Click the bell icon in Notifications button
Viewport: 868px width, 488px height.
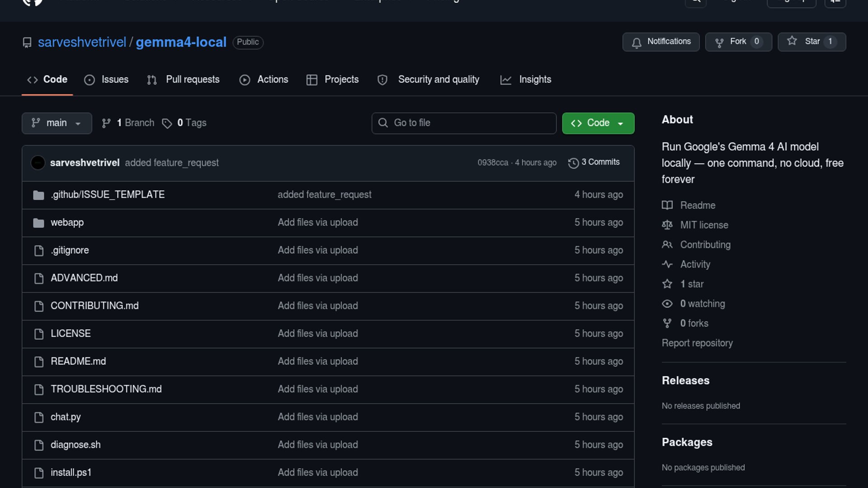coord(637,42)
